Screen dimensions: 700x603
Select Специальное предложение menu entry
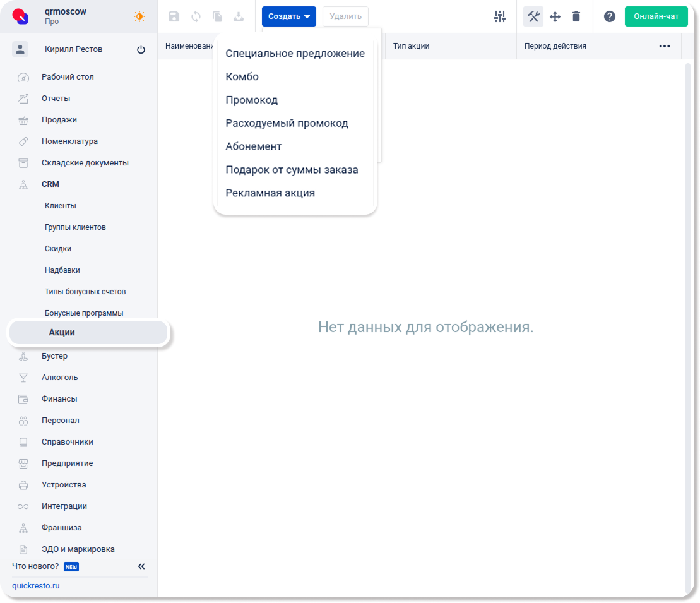[295, 54]
